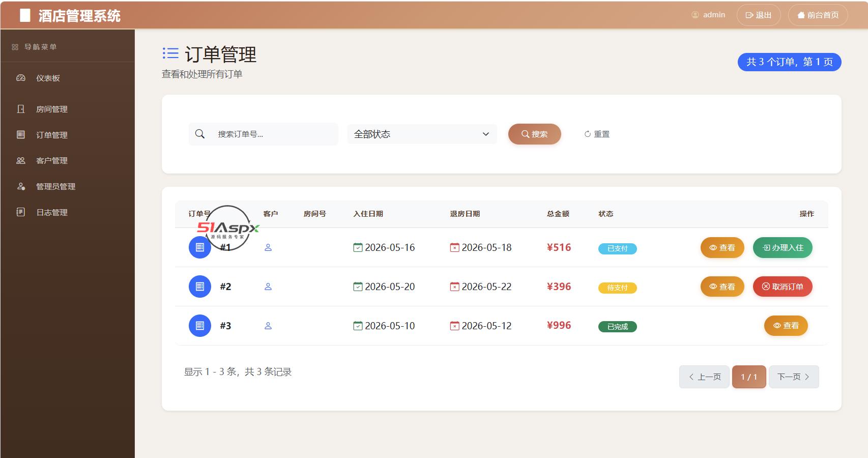868x458 pixels.
Task: Click the 重置 reset button
Action: click(x=597, y=134)
